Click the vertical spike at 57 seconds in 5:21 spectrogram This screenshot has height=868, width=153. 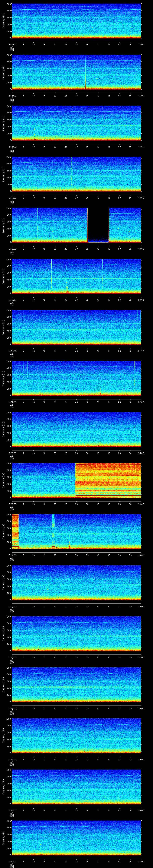tap(135, 374)
